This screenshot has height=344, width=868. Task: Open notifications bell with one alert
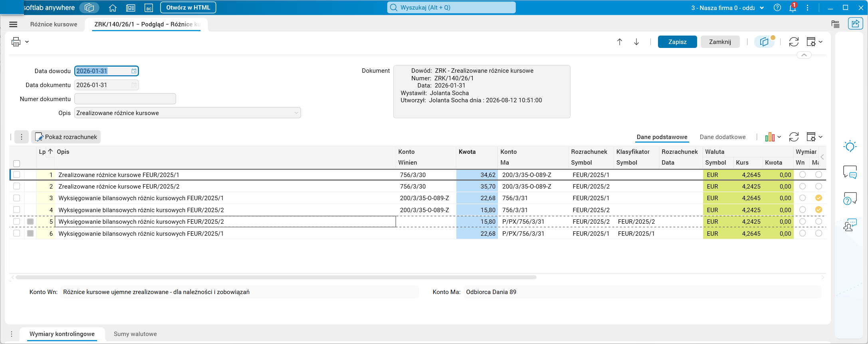793,8
